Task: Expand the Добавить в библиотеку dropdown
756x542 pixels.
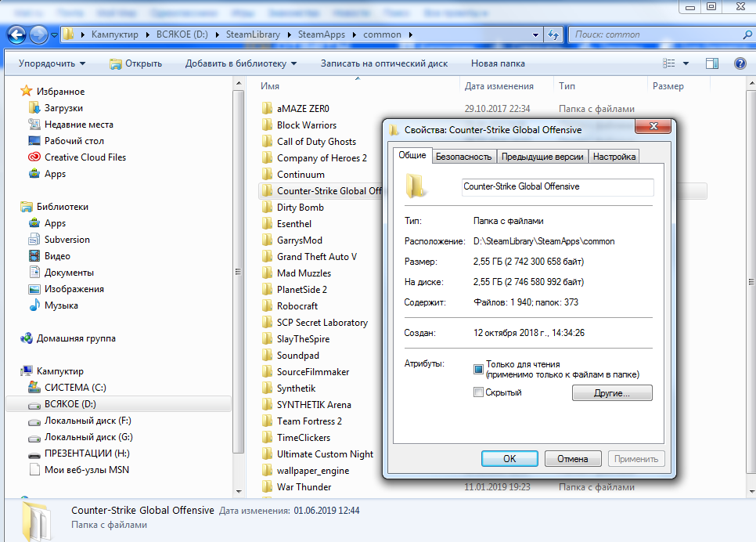Action: [x=241, y=63]
